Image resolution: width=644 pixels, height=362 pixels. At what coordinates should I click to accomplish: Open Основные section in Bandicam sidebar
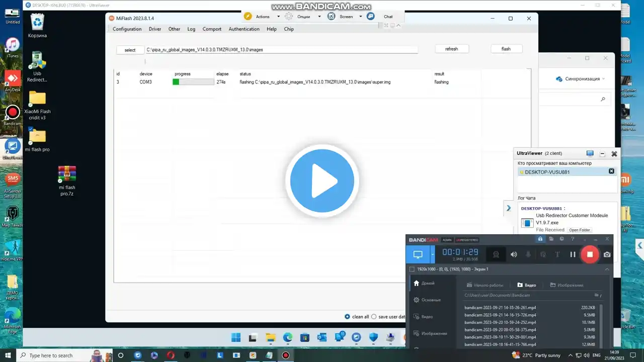[x=427, y=300]
